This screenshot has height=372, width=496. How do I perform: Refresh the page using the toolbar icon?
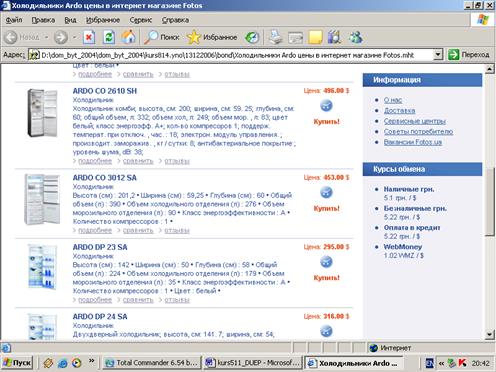click(109, 37)
